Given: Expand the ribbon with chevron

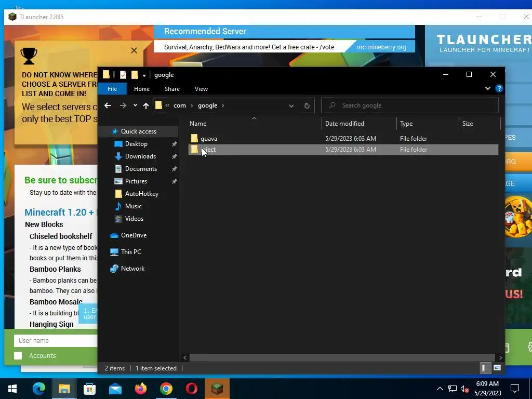Looking at the screenshot, I should tap(487, 88).
